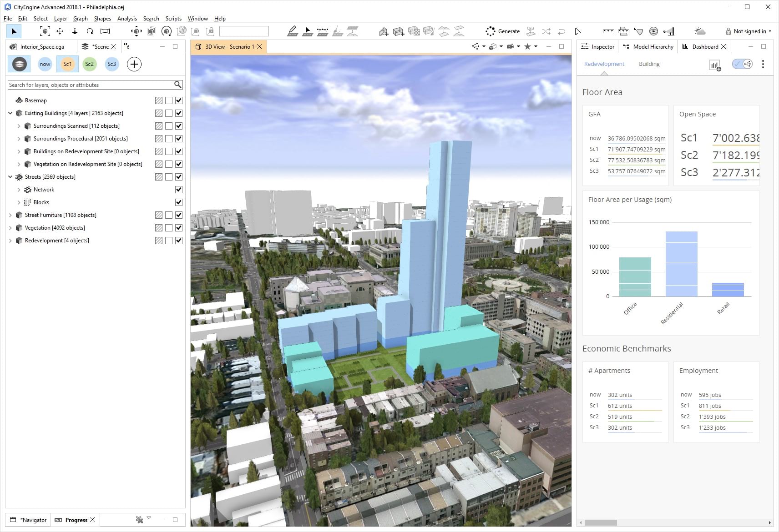Image resolution: width=779 pixels, height=532 pixels.
Task: Click the search magnifier in scene search
Action: (x=178, y=85)
